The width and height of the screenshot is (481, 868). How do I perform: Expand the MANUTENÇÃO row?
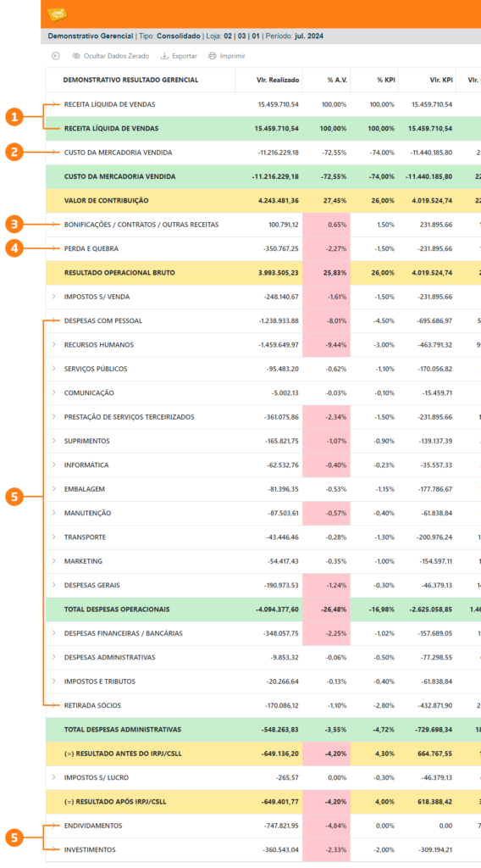53,513
